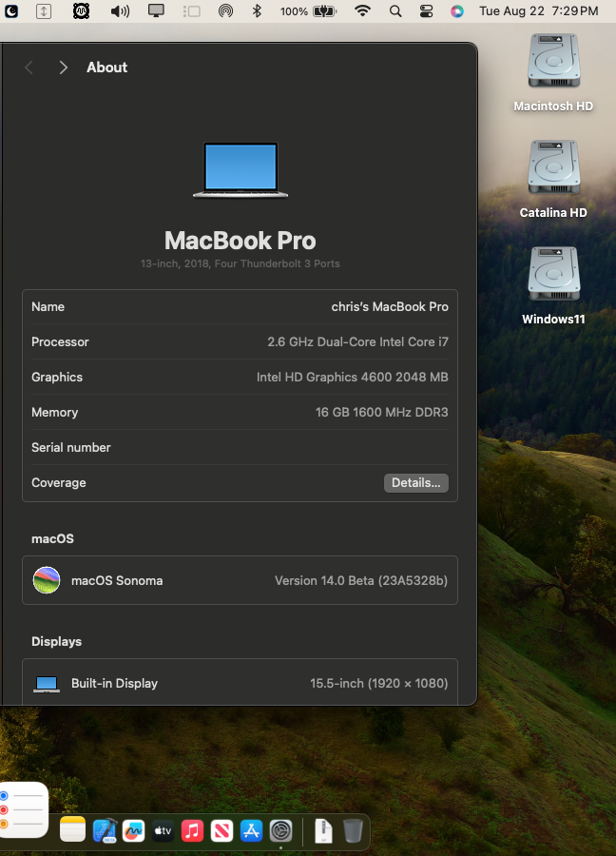Viewport: 616px width, 856px height.
Task: Open Reminders from the Dock
Action: coord(23,809)
